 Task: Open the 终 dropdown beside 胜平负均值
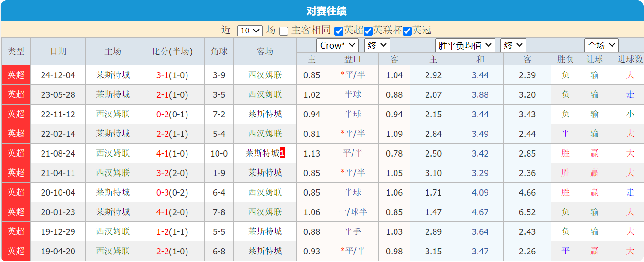(x=513, y=45)
